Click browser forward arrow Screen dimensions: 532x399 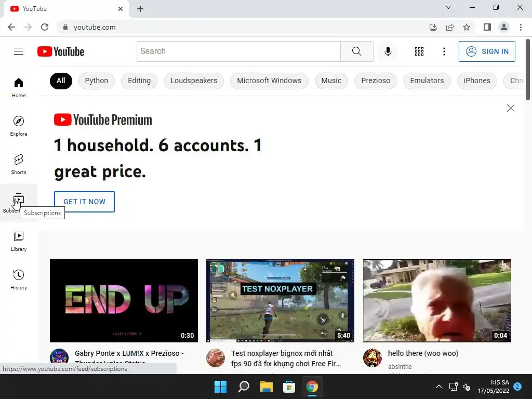[28, 27]
